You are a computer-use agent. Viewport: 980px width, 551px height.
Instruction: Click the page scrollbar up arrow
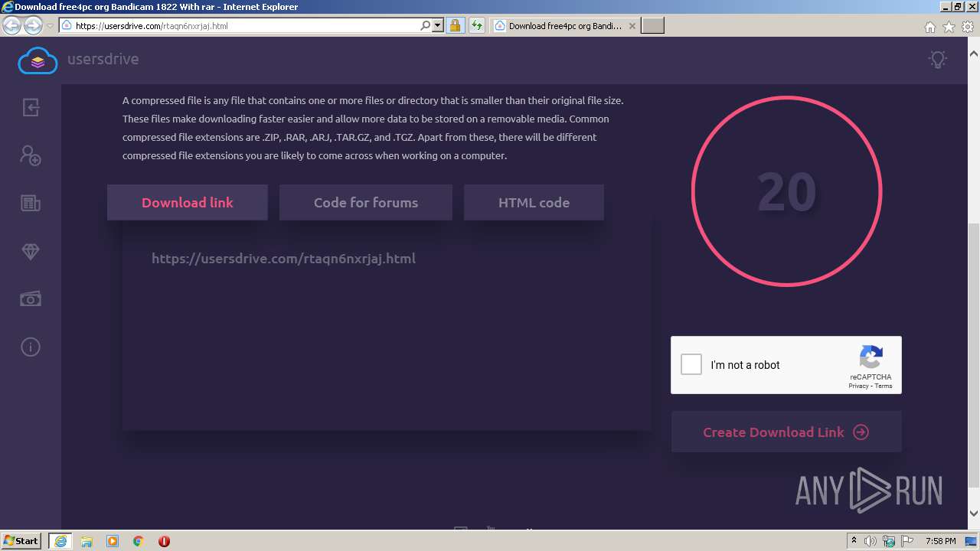(x=973, y=54)
